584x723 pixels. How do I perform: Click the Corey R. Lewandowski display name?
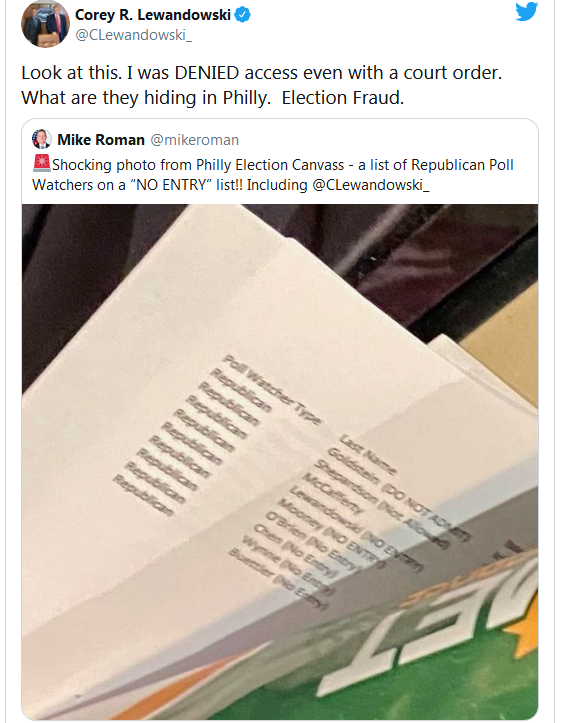pyautogui.click(x=153, y=15)
